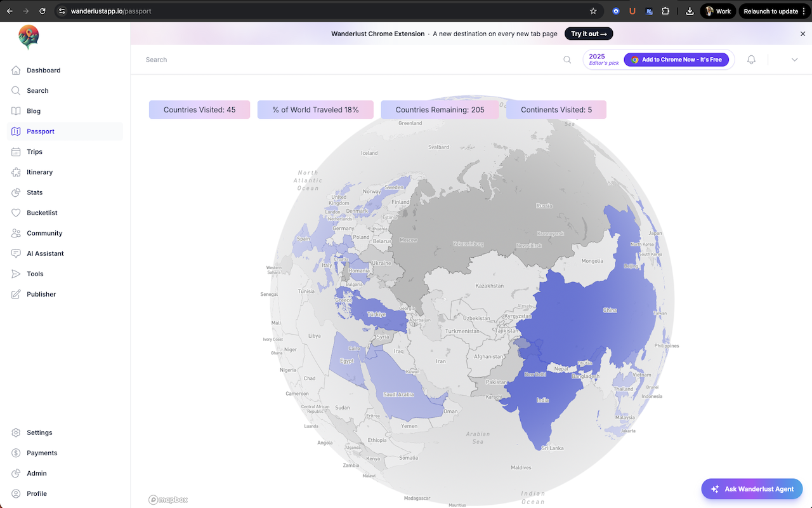Click Russia on the globe
Viewport: 812px width, 508px height.
tap(544, 206)
